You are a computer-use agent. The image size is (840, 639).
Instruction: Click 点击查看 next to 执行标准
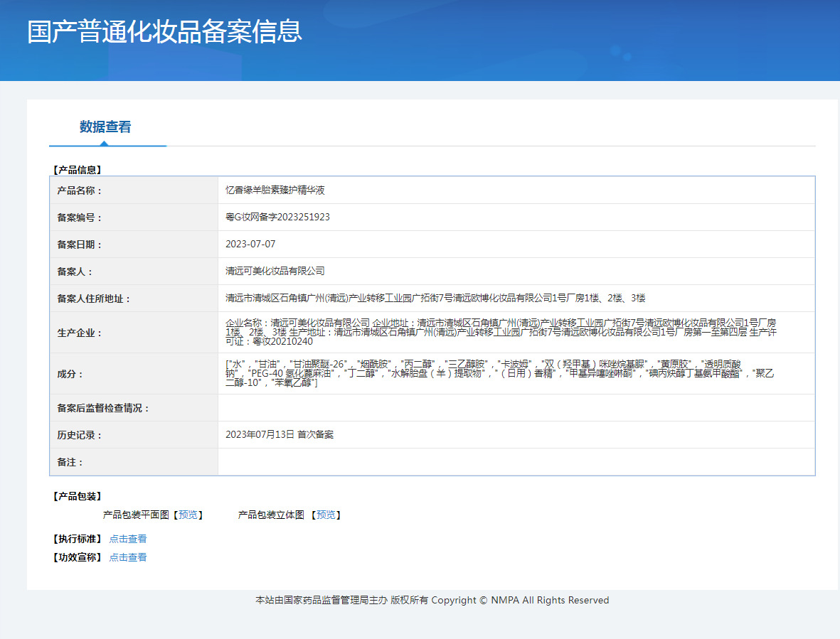coord(128,539)
